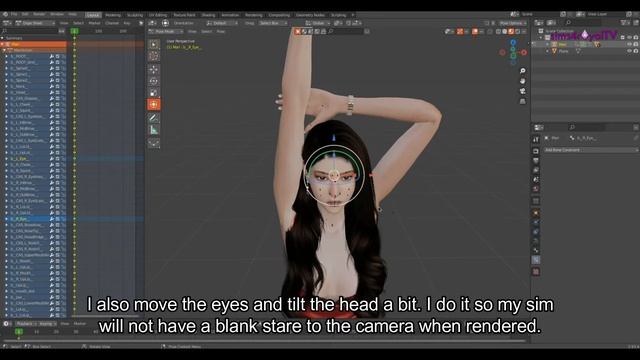Expand the Plane item in outliner
The height and width of the screenshot is (360, 640).
coord(548,51)
